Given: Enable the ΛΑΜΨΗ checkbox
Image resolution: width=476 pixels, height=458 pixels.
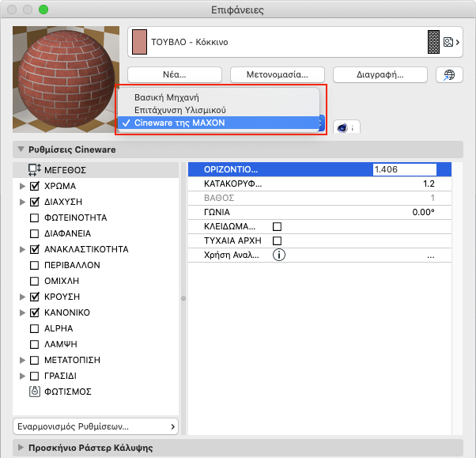Looking at the screenshot, I should [35, 344].
